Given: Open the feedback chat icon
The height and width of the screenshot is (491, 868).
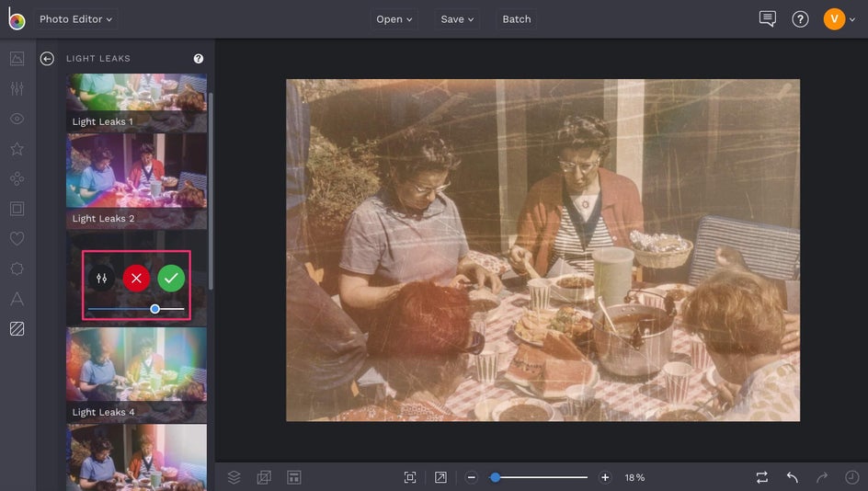Looking at the screenshot, I should point(767,18).
